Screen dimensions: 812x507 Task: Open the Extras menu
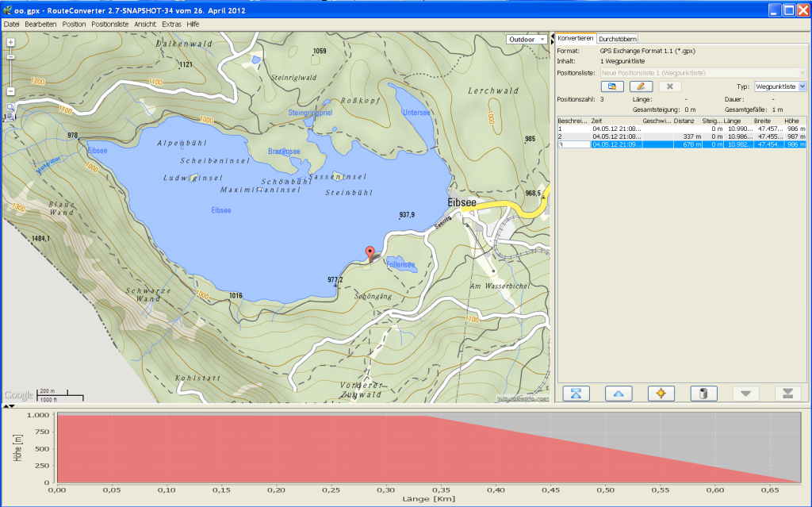[171, 25]
